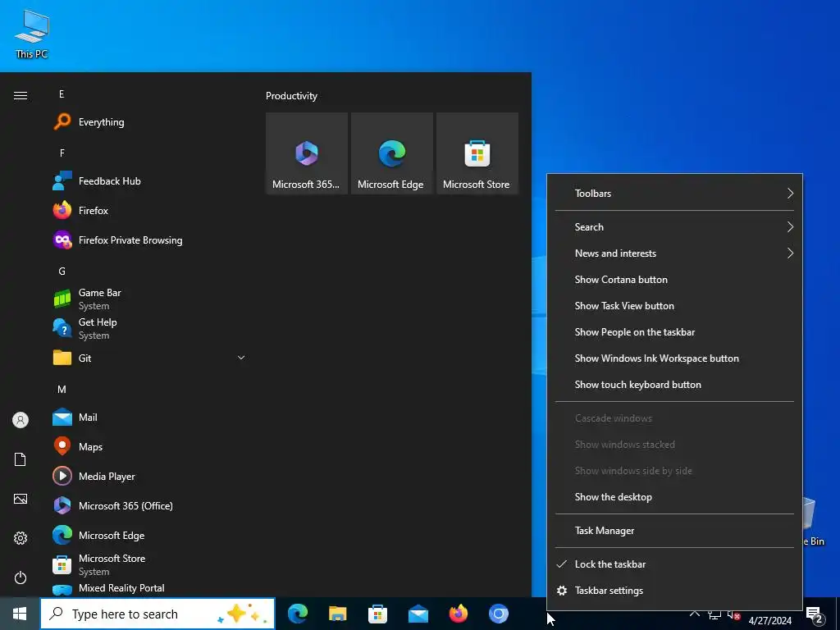
Task: Expand the Start menu hamburger button
Action: (x=21, y=95)
